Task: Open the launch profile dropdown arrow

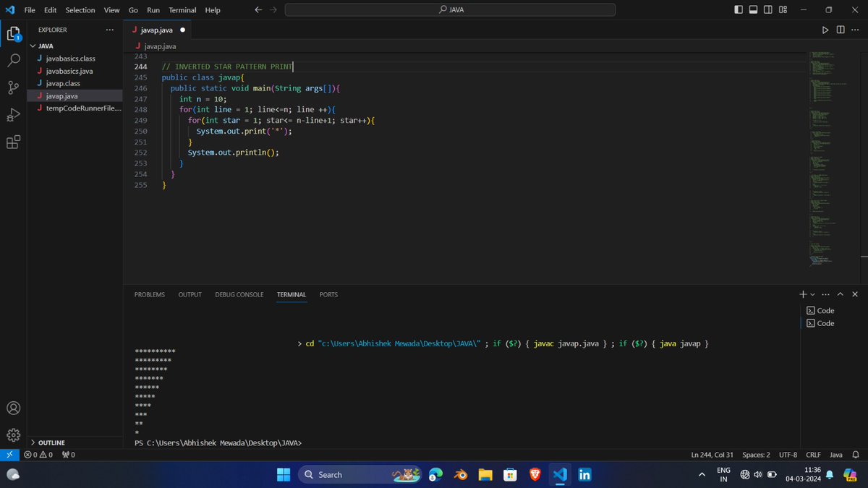Action: [812, 294]
